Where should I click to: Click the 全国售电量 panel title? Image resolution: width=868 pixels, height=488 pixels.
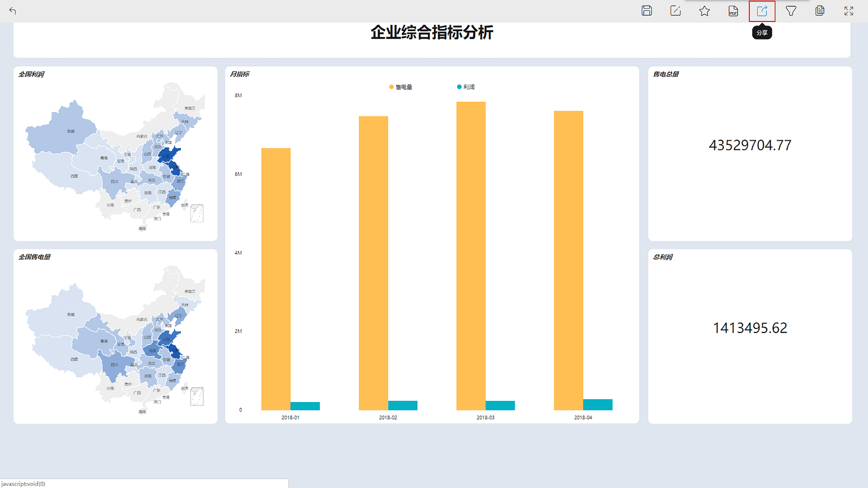coord(34,257)
